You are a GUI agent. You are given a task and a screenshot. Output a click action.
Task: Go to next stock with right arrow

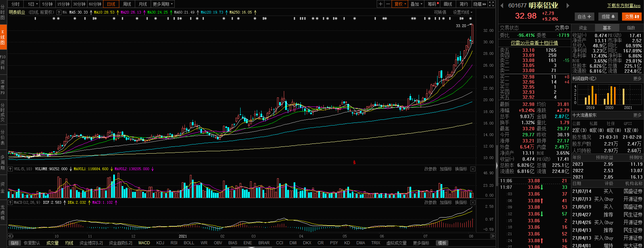568,5
